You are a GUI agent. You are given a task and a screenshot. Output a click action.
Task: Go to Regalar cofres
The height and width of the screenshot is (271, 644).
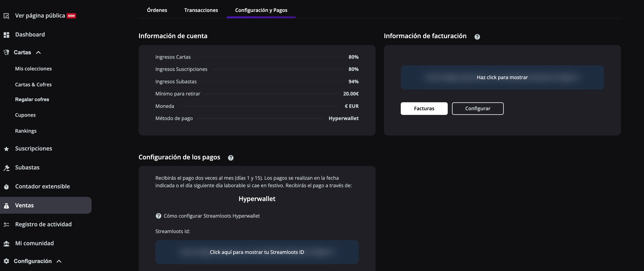pyautogui.click(x=32, y=99)
